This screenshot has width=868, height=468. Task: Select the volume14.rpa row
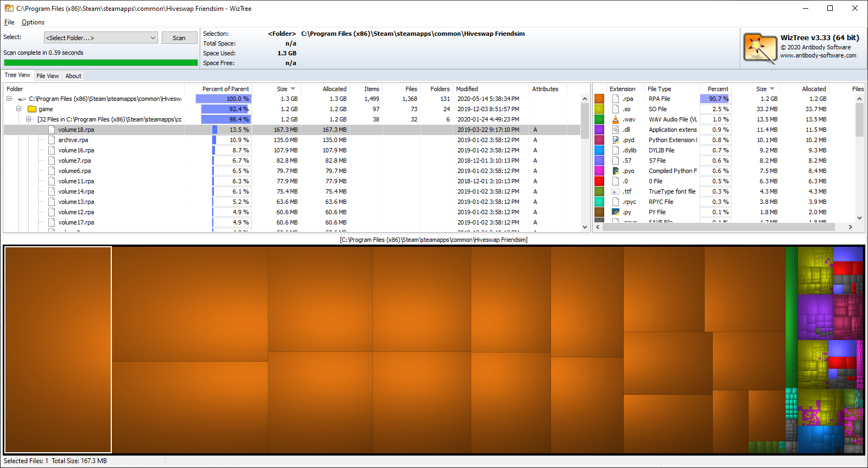(x=292, y=191)
